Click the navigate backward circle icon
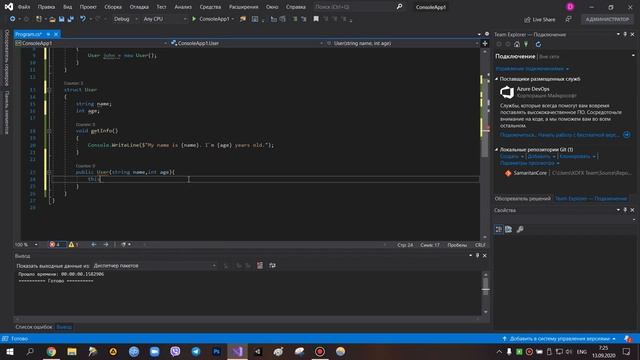Screen dimensions: 640x360 point(12,19)
